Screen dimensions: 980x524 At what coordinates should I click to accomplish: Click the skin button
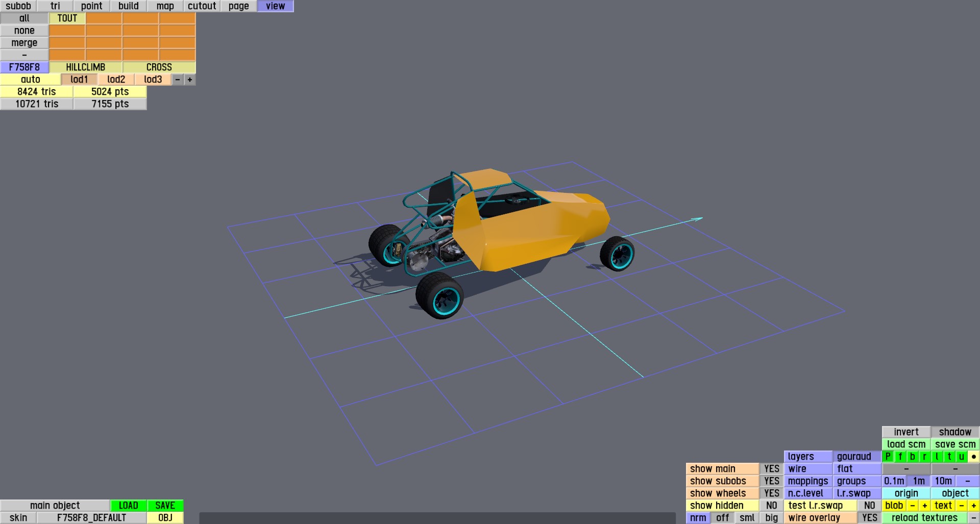(x=18, y=518)
